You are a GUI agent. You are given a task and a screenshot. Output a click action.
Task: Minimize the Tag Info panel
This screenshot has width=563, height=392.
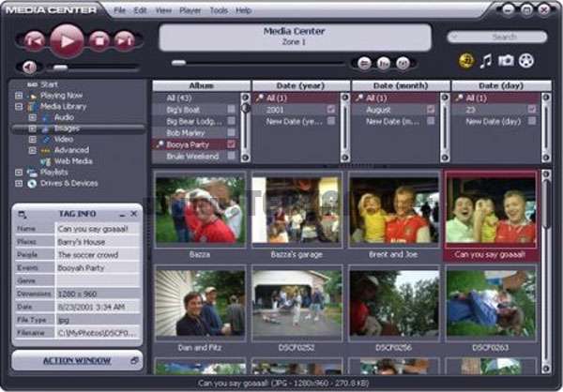pos(122,215)
